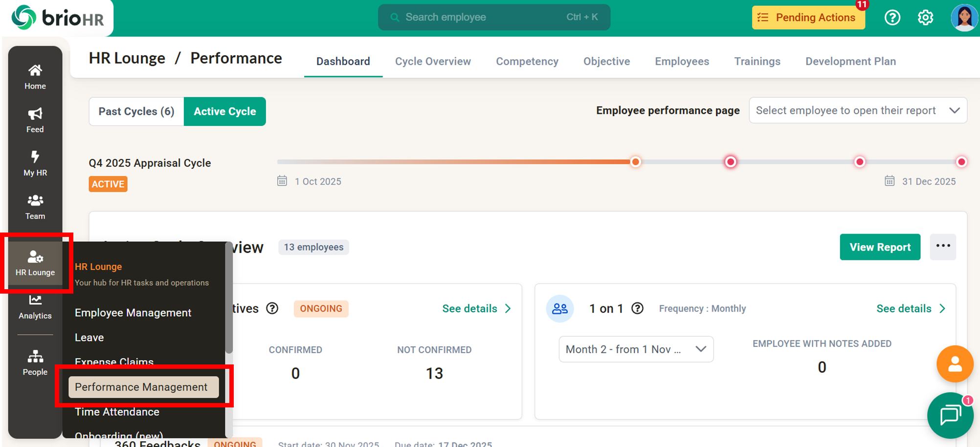The width and height of the screenshot is (980, 447).
Task: Click the People org chart icon
Action: [x=35, y=362]
